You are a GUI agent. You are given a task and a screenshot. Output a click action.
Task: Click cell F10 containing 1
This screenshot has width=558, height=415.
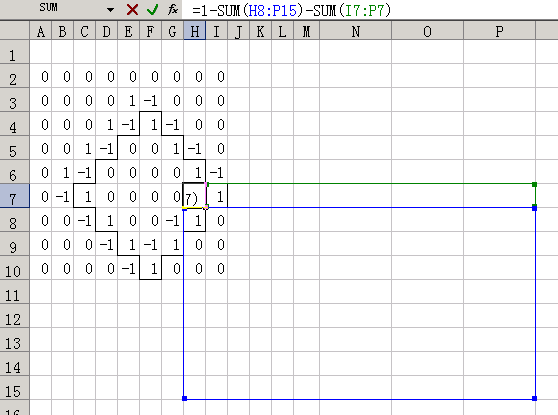(x=151, y=268)
